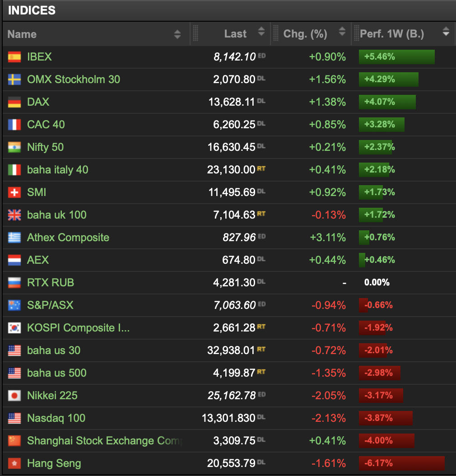
Task: Open the Nifty 50 index
Action: 46,147
